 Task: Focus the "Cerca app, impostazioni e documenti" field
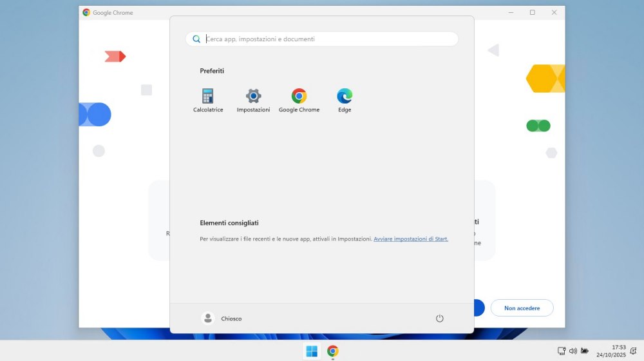pyautogui.click(x=328, y=39)
